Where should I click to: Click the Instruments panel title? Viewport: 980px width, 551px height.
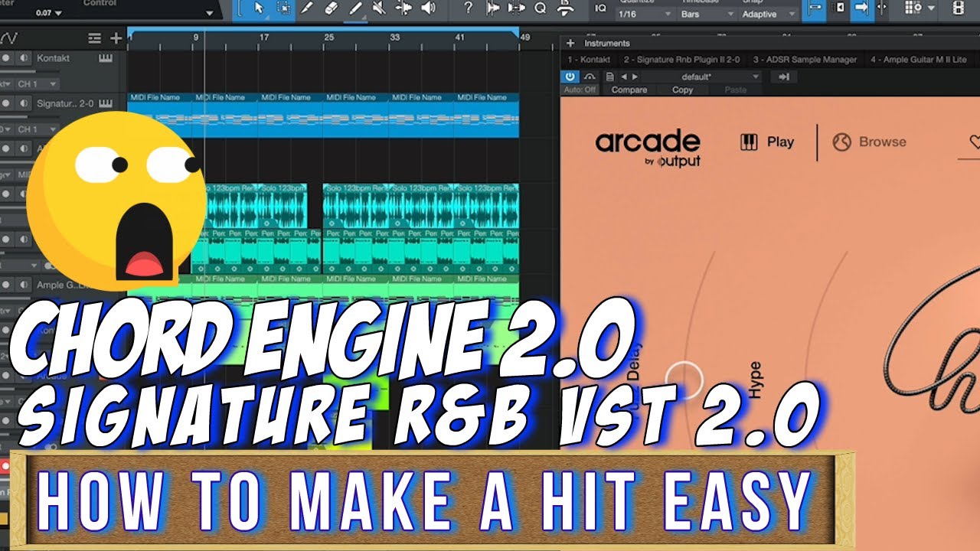[x=606, y=44]
